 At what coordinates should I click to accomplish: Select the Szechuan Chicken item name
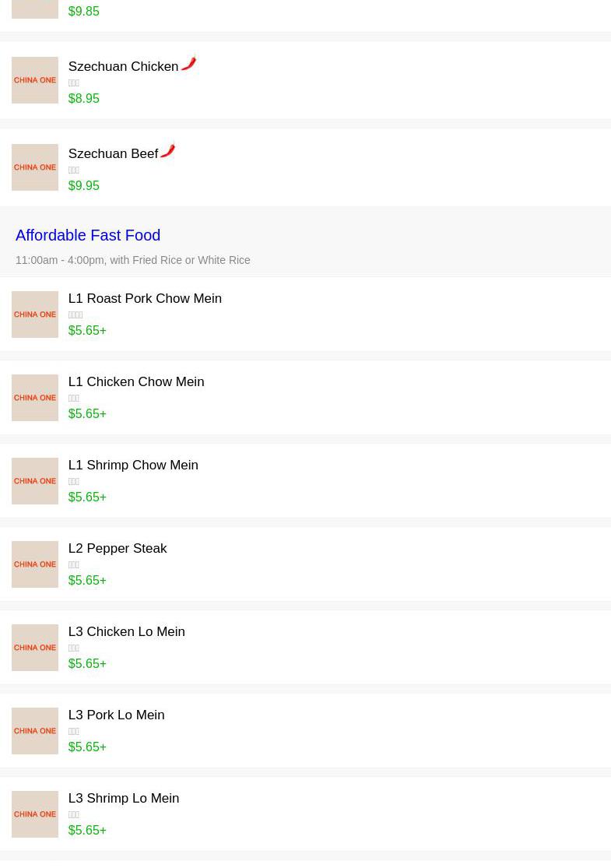point(123,67)
